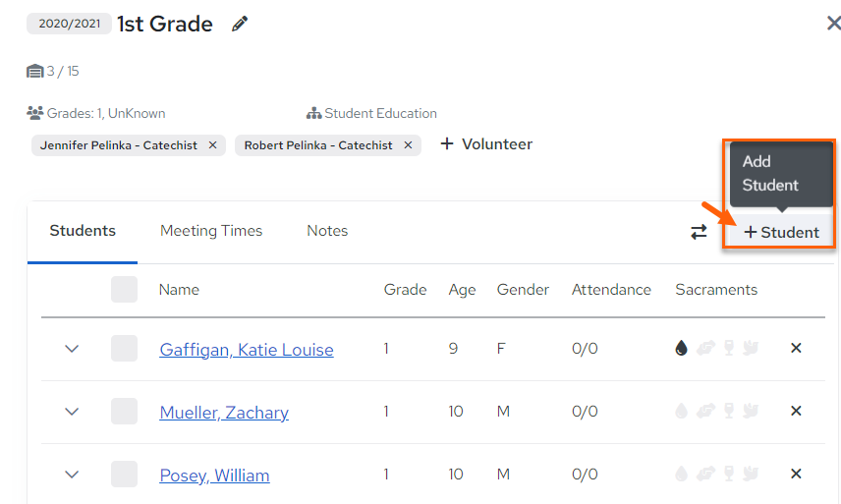Open the Posey, William student link
This screenshot has height=504, width=841.
click(214, 476)
